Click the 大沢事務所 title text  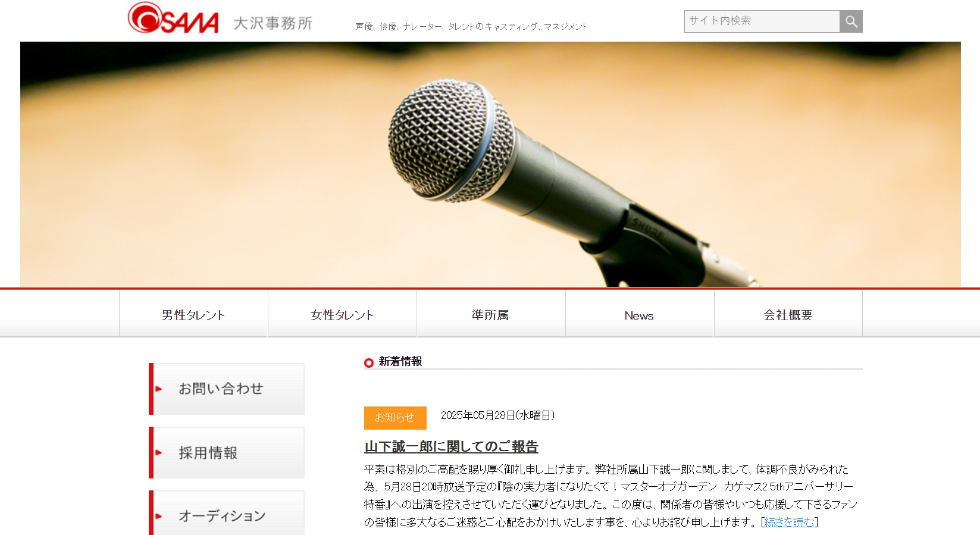tap(273, 23)
